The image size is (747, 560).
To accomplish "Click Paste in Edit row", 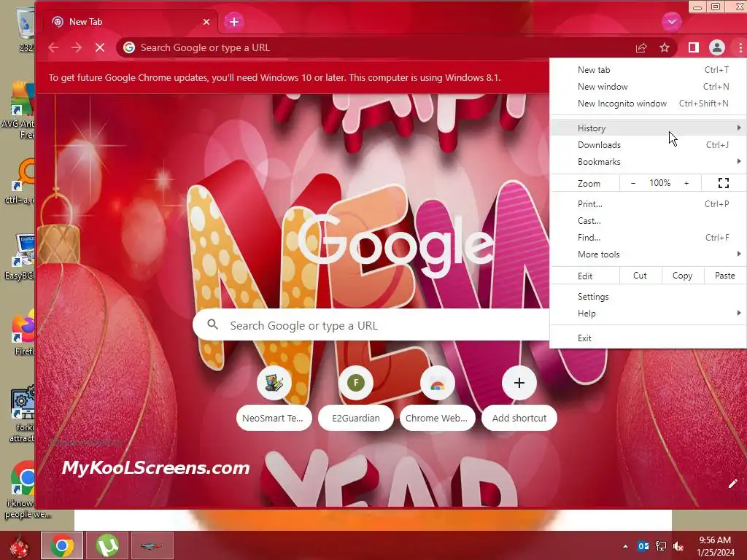I will (724, 276).
